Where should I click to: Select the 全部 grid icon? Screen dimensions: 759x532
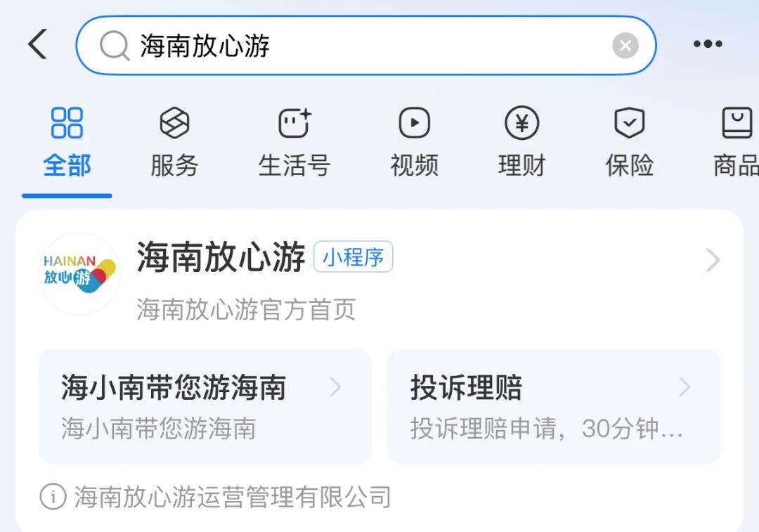click(67, 123)
